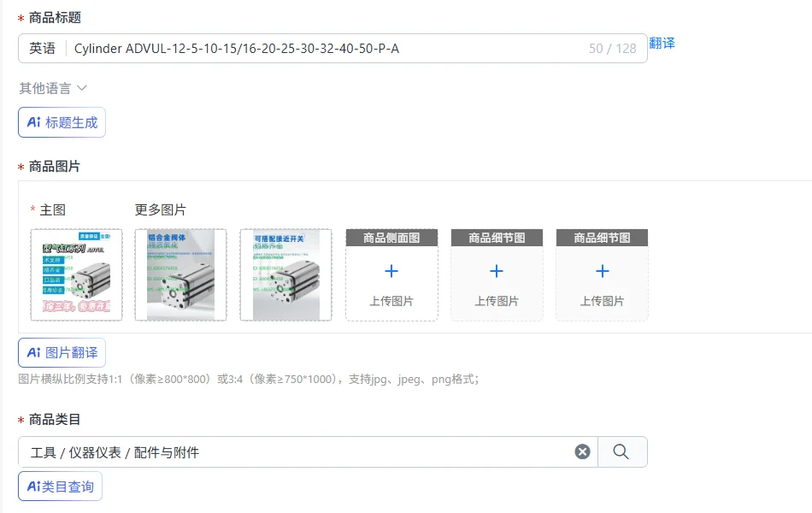
Task: Click the 商品侧面图 header label
Action: tap(391, 238)
